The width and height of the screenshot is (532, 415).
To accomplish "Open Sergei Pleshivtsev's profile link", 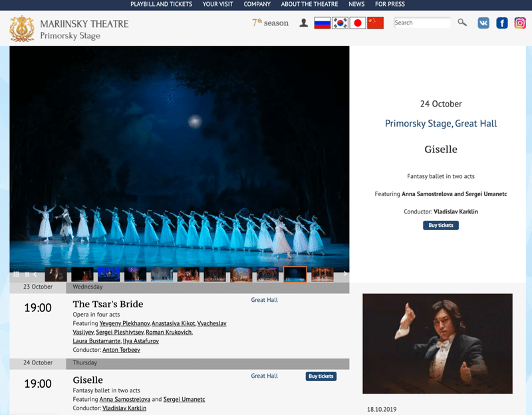I will 120,333.
